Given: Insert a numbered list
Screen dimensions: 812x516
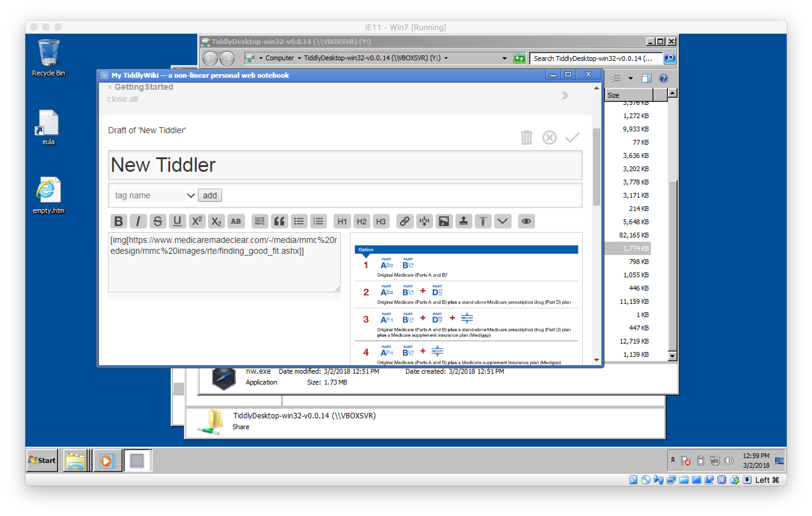Looking at the screenshot, I should [x=318, y=221].
